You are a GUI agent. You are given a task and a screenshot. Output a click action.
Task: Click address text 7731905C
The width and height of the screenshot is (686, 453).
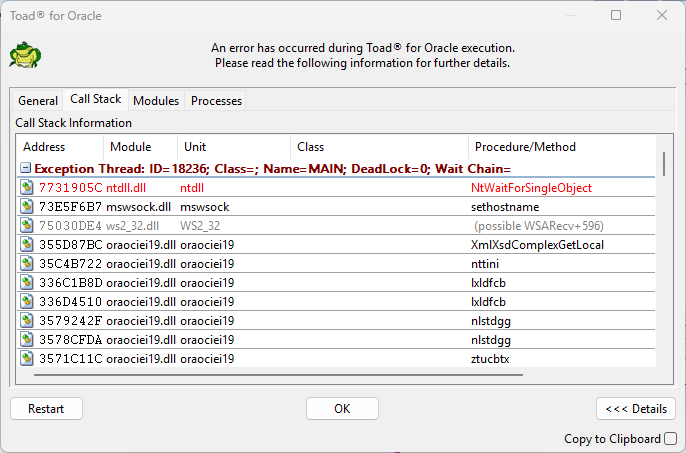(x=70, y=188)
